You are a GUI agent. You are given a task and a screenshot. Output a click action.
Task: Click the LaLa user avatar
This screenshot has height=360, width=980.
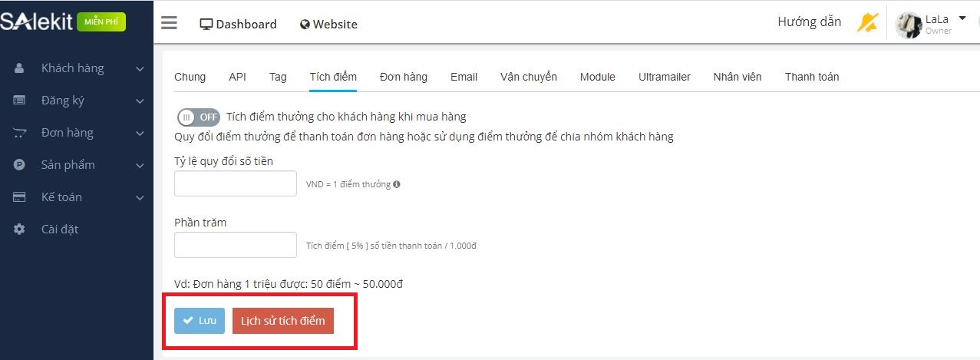click(x=909, y=25)
